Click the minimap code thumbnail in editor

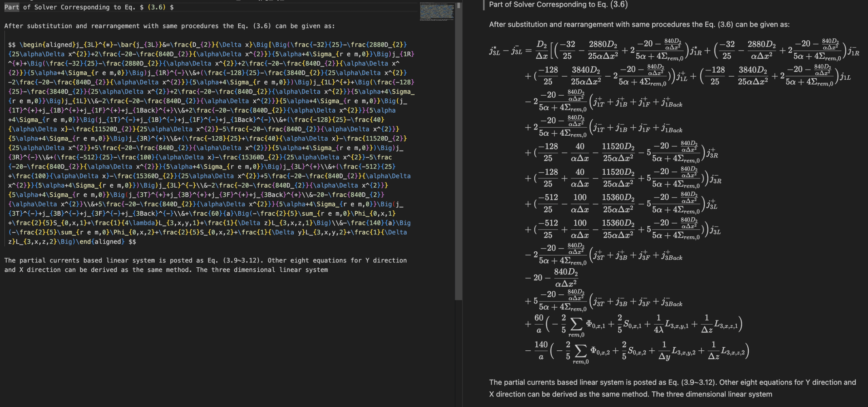point(437,12)
